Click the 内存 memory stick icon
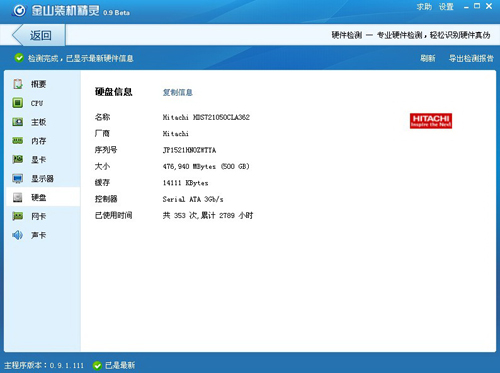Viewport: 500px width, 373px height. [x=18, y=141]
